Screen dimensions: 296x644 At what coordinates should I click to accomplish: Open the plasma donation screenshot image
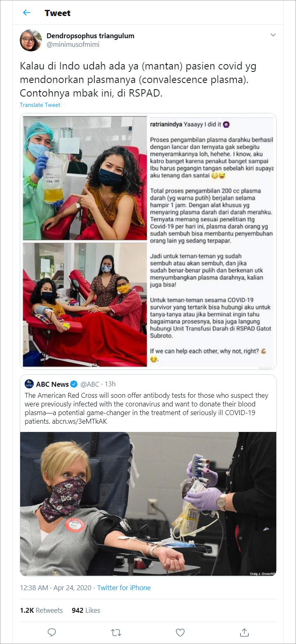[148, 242]
